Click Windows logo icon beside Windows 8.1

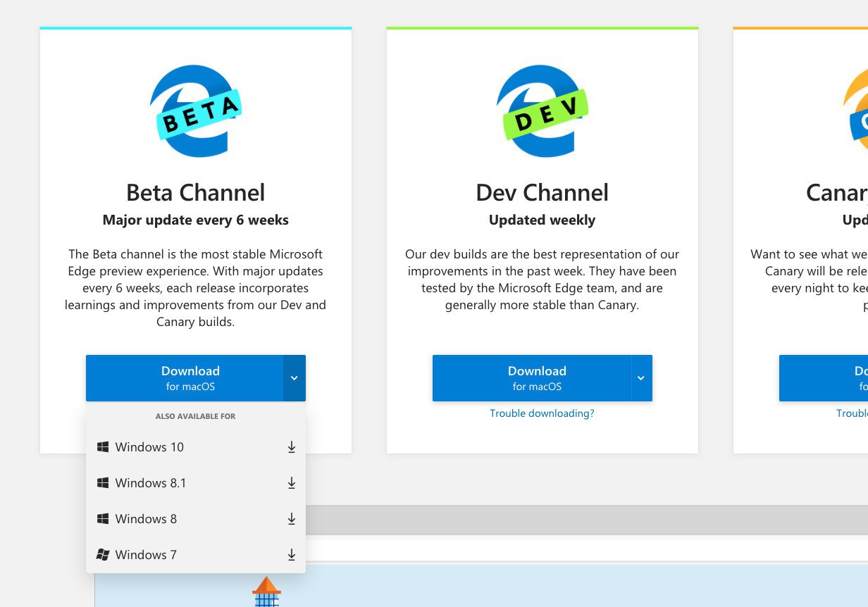tap(103, 483)
